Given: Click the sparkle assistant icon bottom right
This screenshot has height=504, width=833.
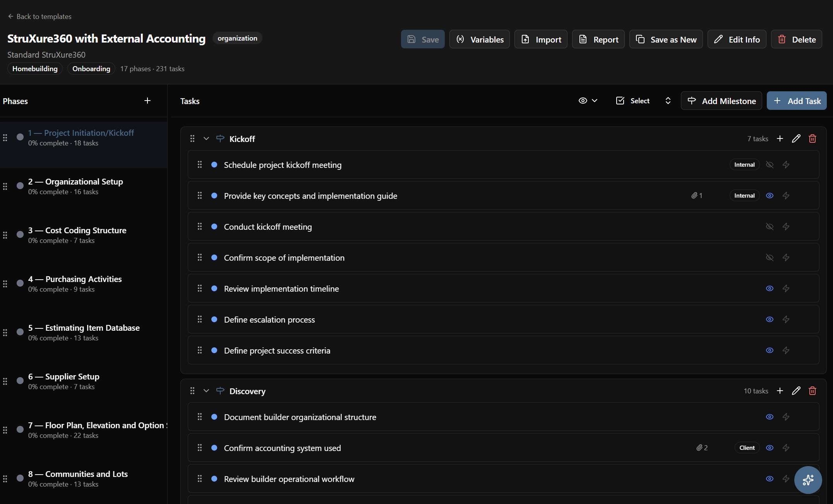Looking at the screenshot, I should coord(808,480).
